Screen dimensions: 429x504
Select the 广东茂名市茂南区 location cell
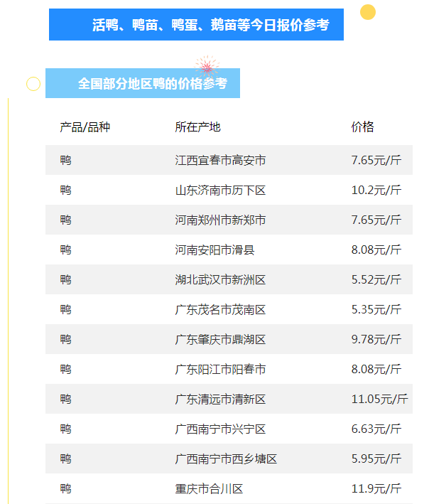point(220,310)
